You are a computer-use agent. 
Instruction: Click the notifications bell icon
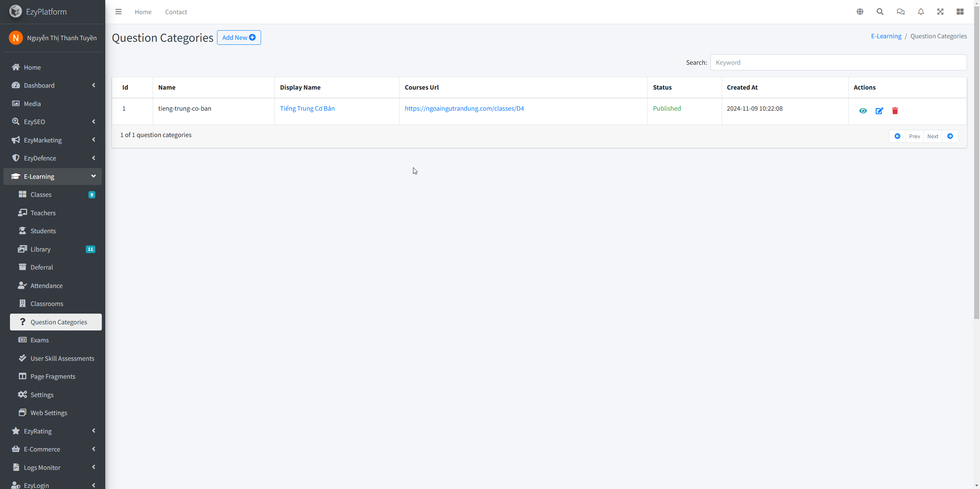[x=921, y=12]
